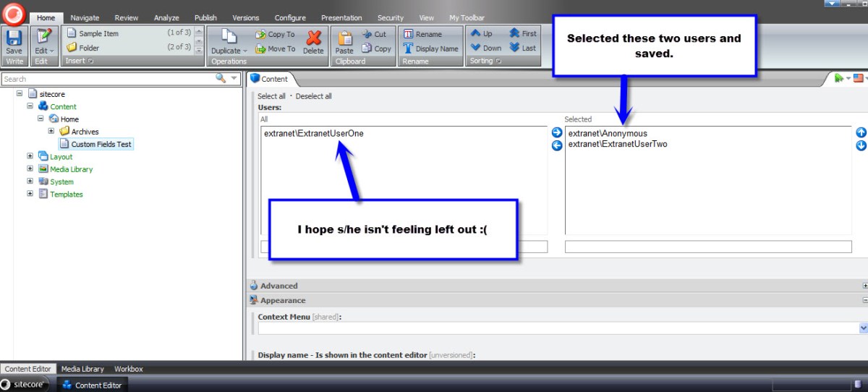The width and height of the screenshot is (868, 392).
Task: Click the Paste clipboard icon
Action: coord(344,39)
